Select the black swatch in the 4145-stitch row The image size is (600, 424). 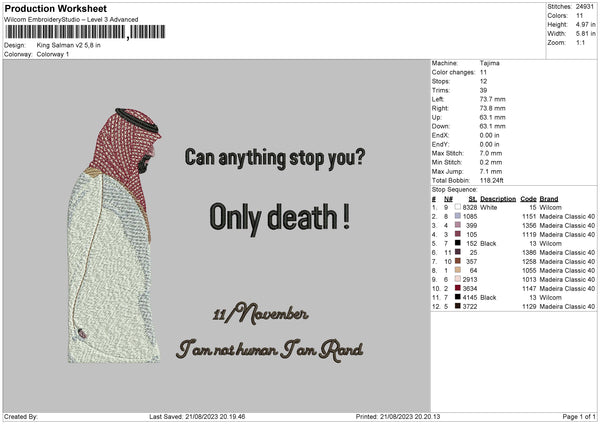(x=458, y=297)
